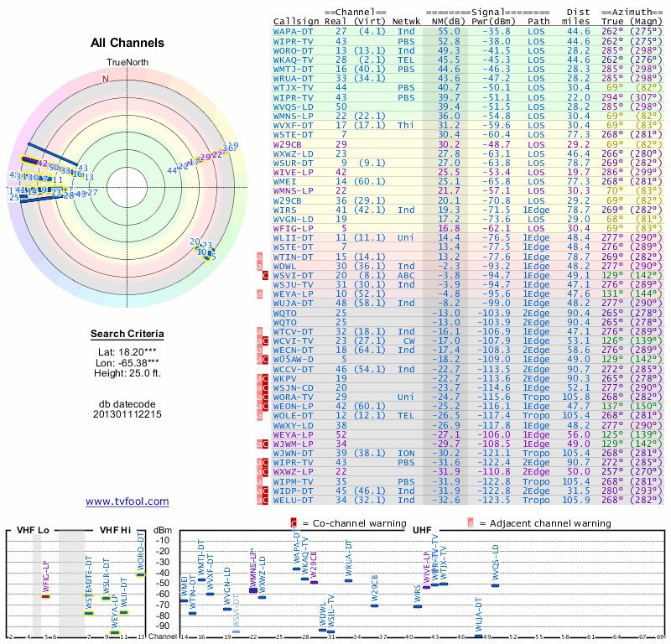The width and height of the screenshot is (671, 644).
Task: Click the WIDP-DT callsign
Action: pyautogui.click(x=293, y=491)
